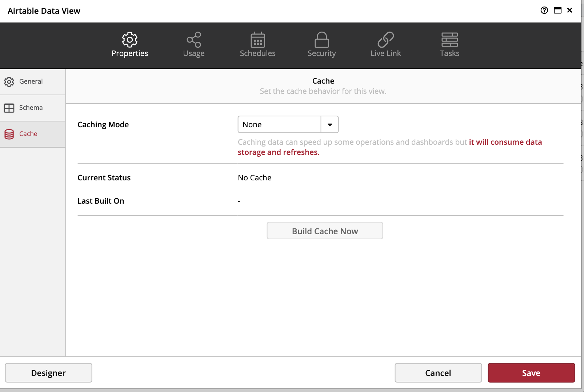Image resolution: width=584 pixels, height=392 pixels.
Task: Click the Schema table icon in sidebar
Action: tap(9, 108)
